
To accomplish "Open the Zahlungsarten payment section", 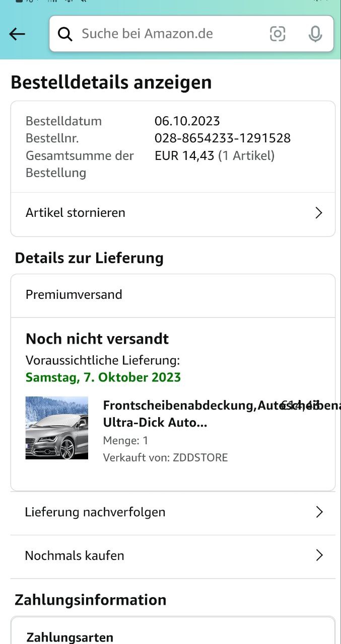I will pyautogui.click(x=70, y=637).
